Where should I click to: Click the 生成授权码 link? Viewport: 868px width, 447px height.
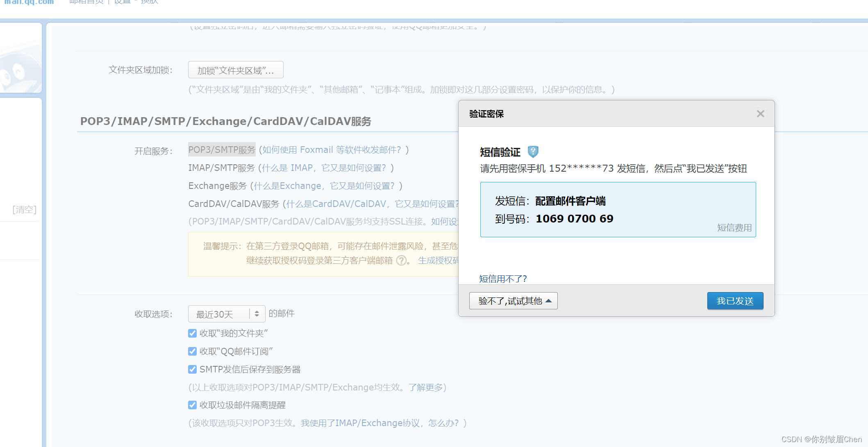point(438,261)
